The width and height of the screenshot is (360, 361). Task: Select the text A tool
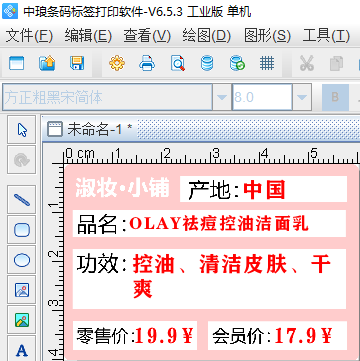(x=22, y=348)
